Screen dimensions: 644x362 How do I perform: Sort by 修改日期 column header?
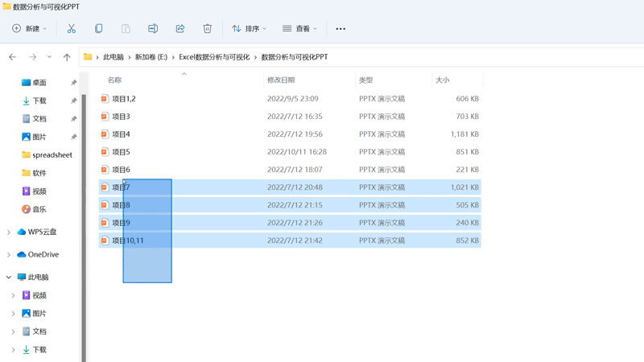pyautogui.click(x=281, y=80)
